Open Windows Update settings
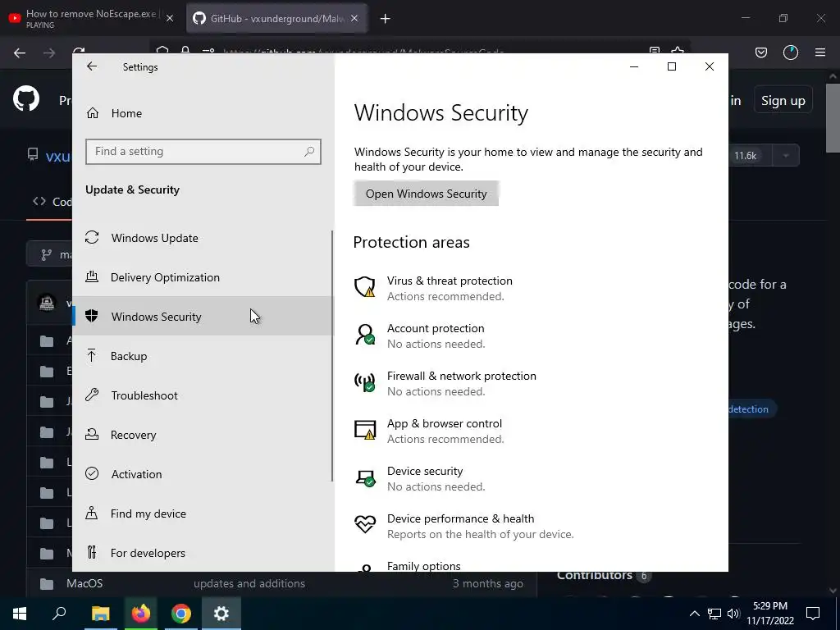Screen dimensions: 840x630 203,237
